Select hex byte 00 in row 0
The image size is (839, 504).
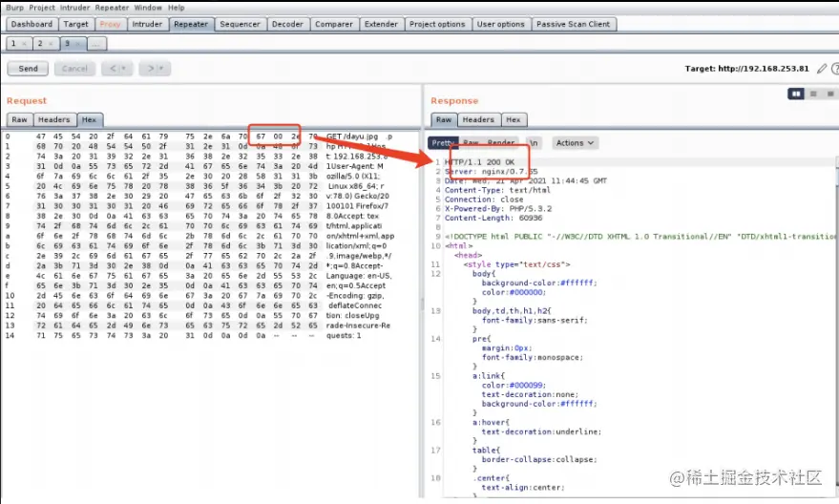click(x=278, y=136)
